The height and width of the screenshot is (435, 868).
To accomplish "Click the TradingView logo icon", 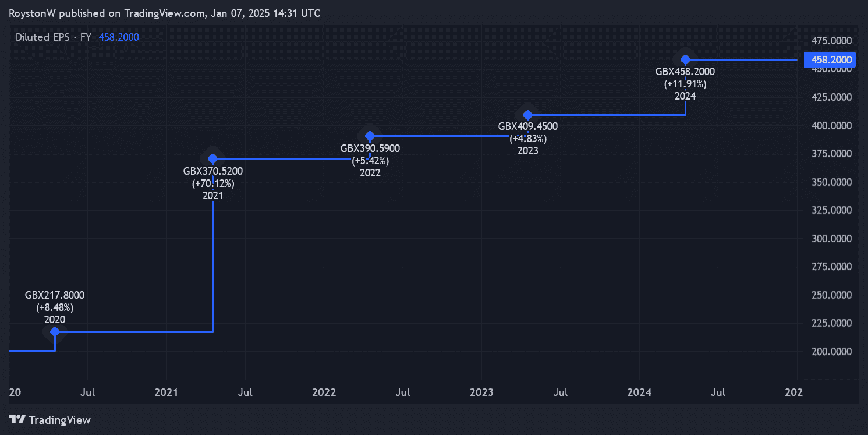I will 17,419.
